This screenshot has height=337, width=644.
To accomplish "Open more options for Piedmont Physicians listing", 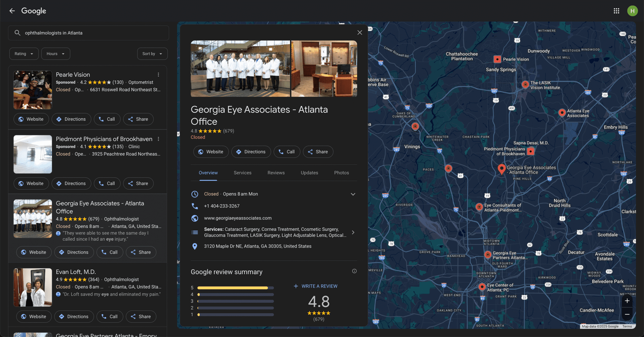I will (x=159, y=139).
